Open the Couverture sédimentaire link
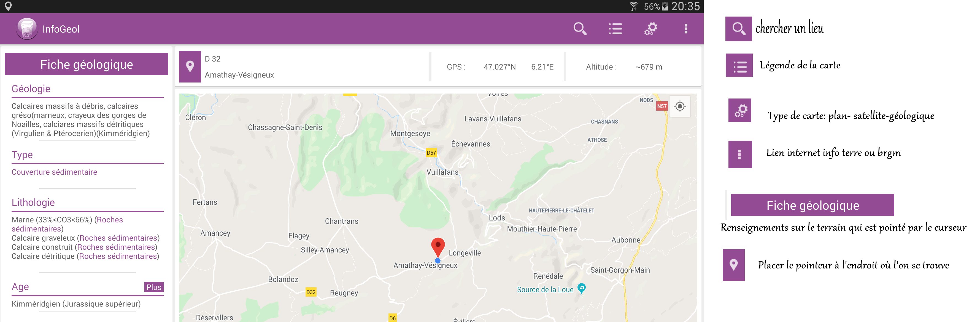The height and width of the screenshot is (322, 980). (54, 172)
